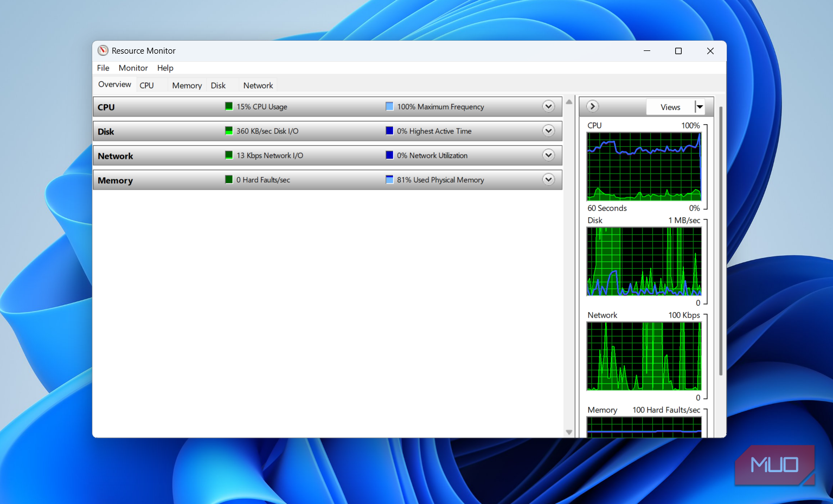
Task: Expand the Network section with its chevron
Action: (x=548, y=155)
